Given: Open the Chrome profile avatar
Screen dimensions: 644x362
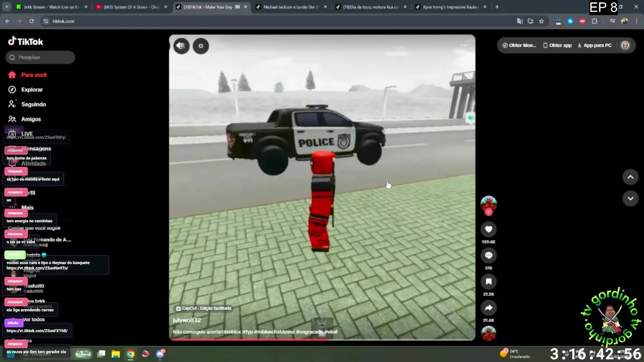Looking at the screenshot, I should tap(624, 21).
